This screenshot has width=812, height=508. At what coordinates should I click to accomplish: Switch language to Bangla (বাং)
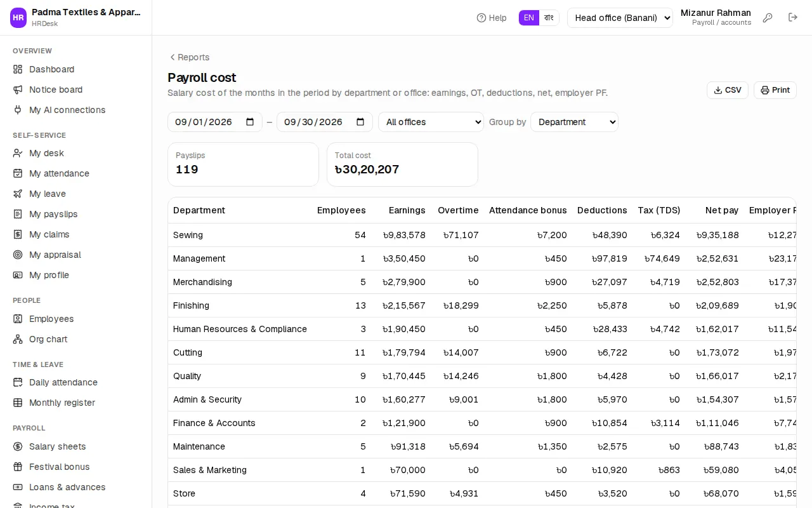point(549,18)
